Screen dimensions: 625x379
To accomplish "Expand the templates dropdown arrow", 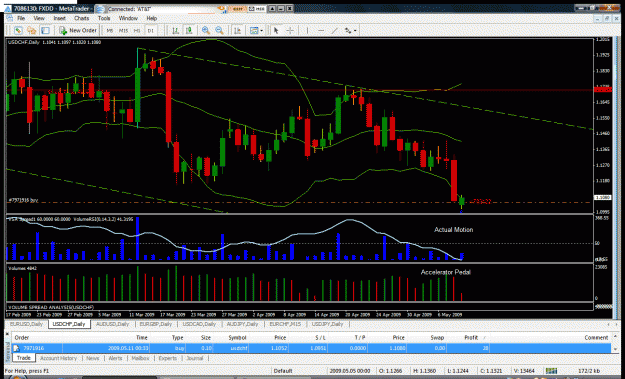I will (261, 30).
